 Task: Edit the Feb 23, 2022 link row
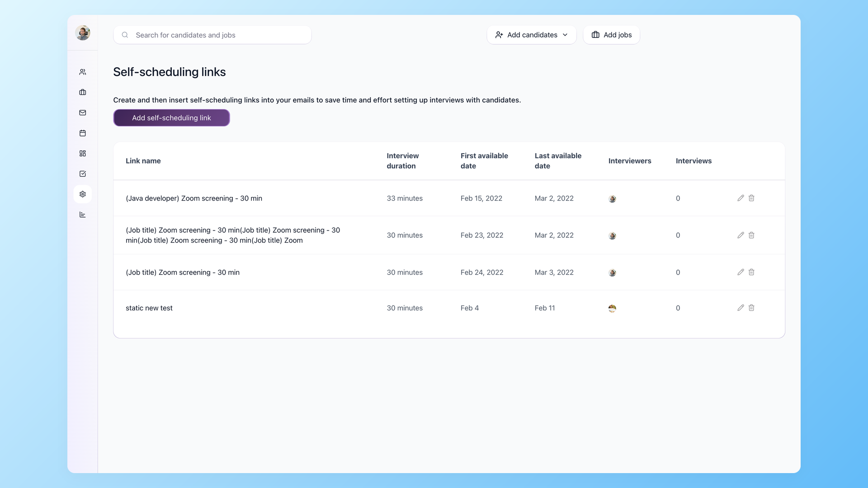pyautogui.click(x=741, y=235)
